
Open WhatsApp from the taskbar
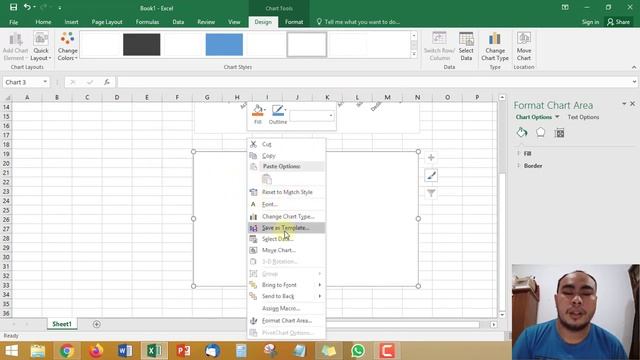(358, 351)
